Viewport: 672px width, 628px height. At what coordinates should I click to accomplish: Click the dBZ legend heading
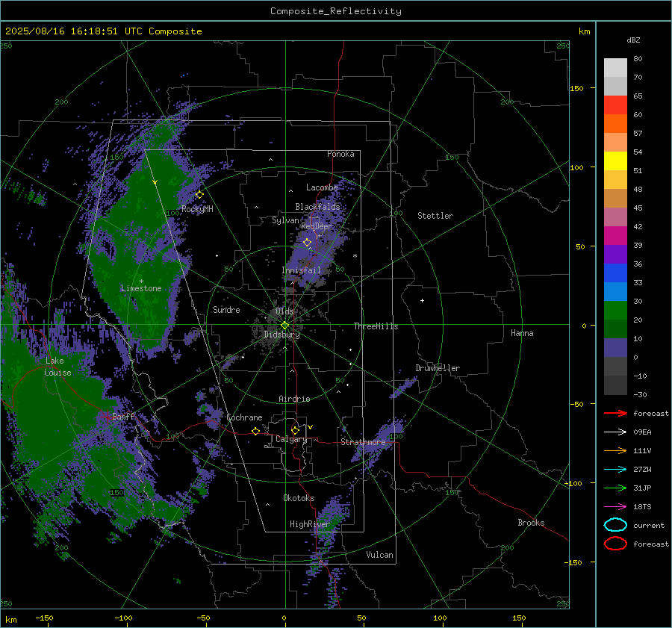pos(633,40)
